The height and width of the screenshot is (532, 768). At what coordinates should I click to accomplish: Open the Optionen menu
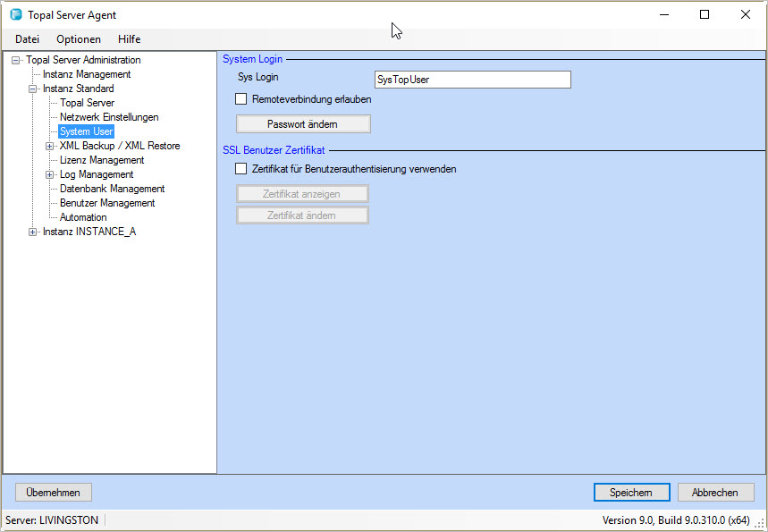pyautogui.click(x=79, y=39)
